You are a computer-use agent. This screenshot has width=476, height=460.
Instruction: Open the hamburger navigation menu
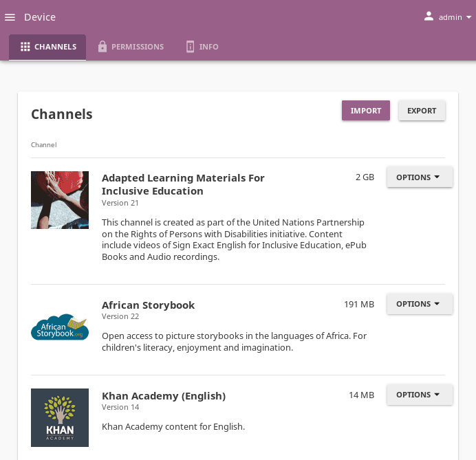tap(10, 17)
